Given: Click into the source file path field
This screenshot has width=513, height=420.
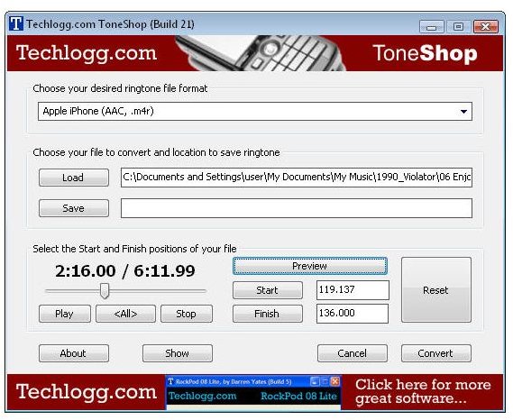Looking at the screenshot, I should (x=297, y=178).
